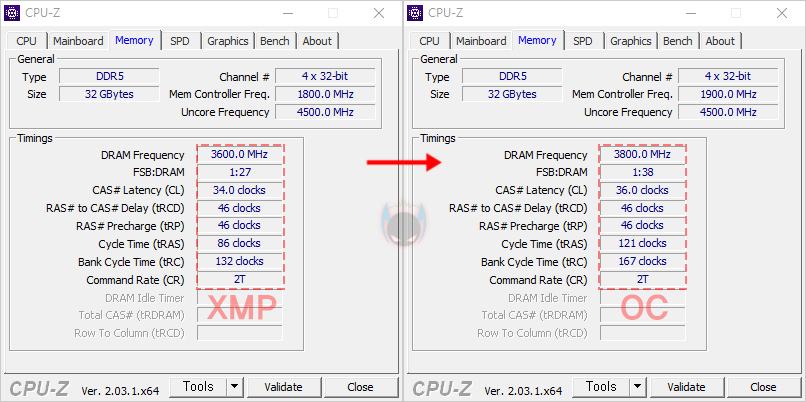Click Mem Controller Freq. value 1900.0 MHz
The image size is (806, 402).
728,95
